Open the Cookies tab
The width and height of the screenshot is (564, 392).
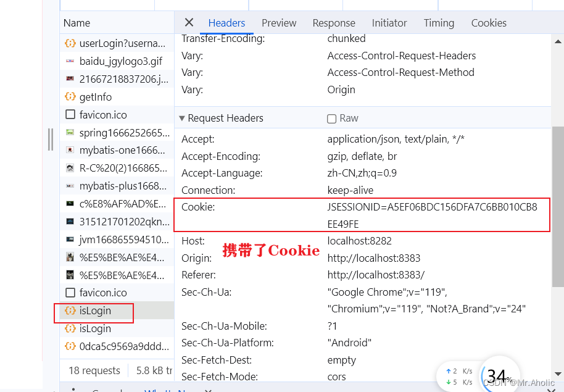pyautogui.click(x=489, y=23)
